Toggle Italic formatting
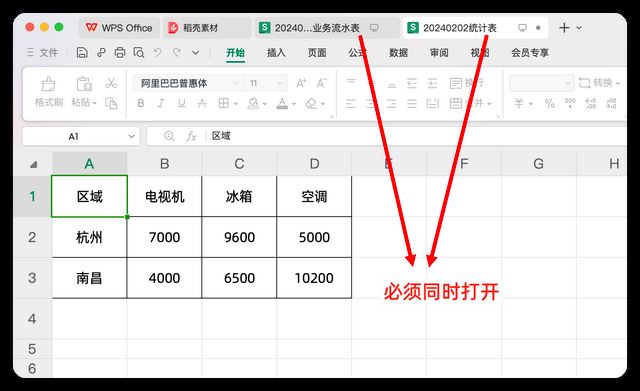The height and width of the screenshot is (391, 640). tap(161, 103)
